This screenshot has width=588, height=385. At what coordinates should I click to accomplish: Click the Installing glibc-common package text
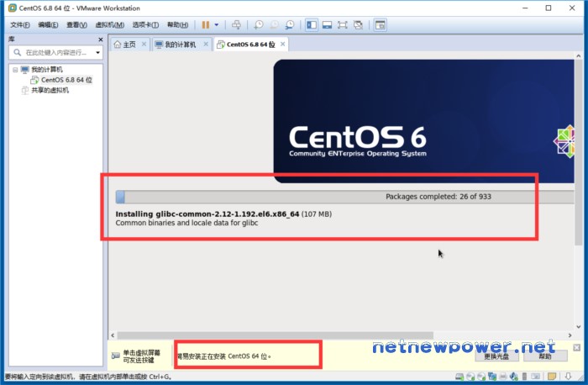[x=223, y=214]
